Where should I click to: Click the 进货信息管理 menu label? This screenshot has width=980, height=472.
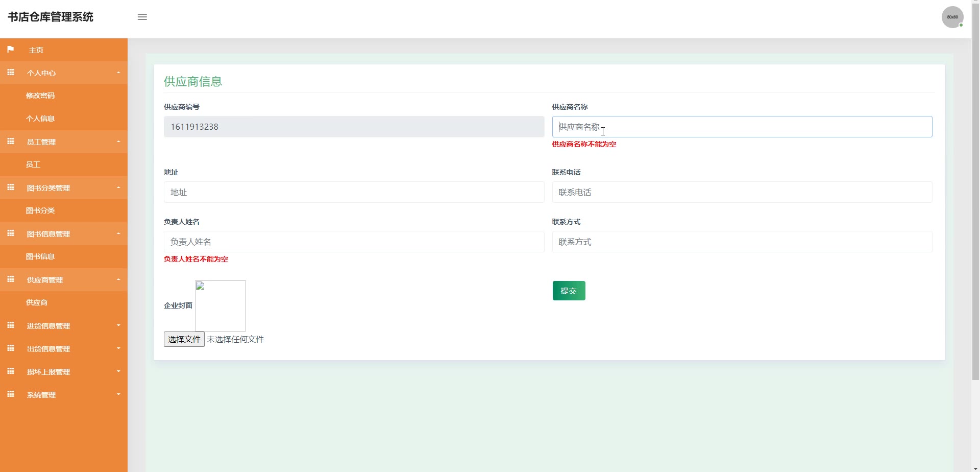coord(48,326)
